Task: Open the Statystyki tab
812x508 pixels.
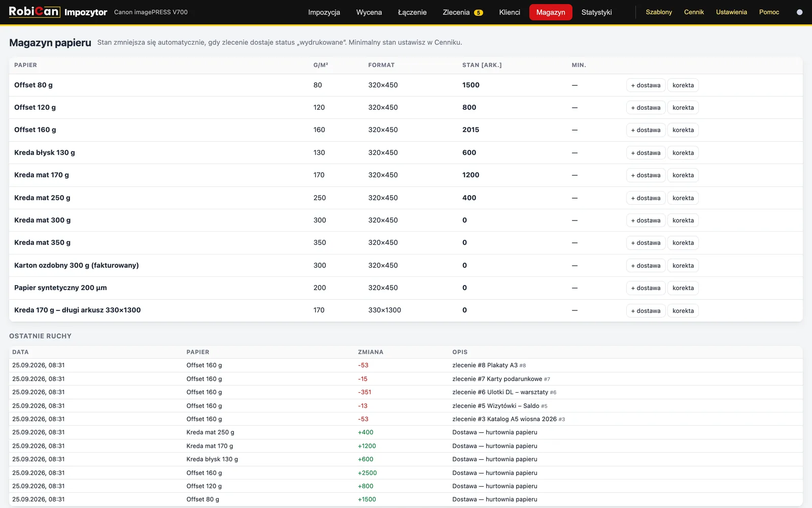Action: point(596,12)
